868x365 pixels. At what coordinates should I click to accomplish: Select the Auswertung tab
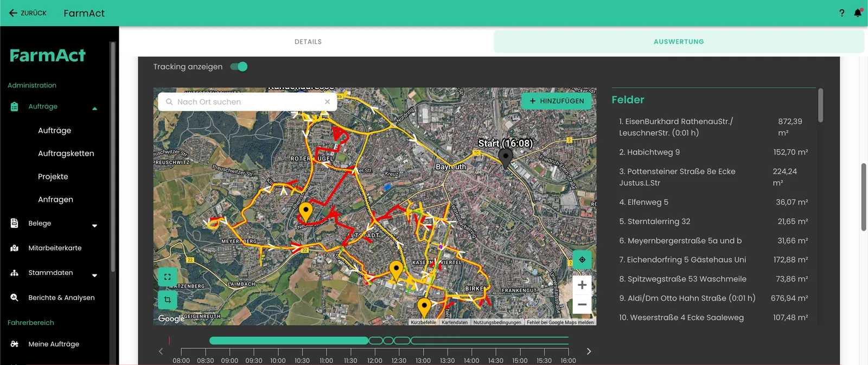(x=679, y=42)
